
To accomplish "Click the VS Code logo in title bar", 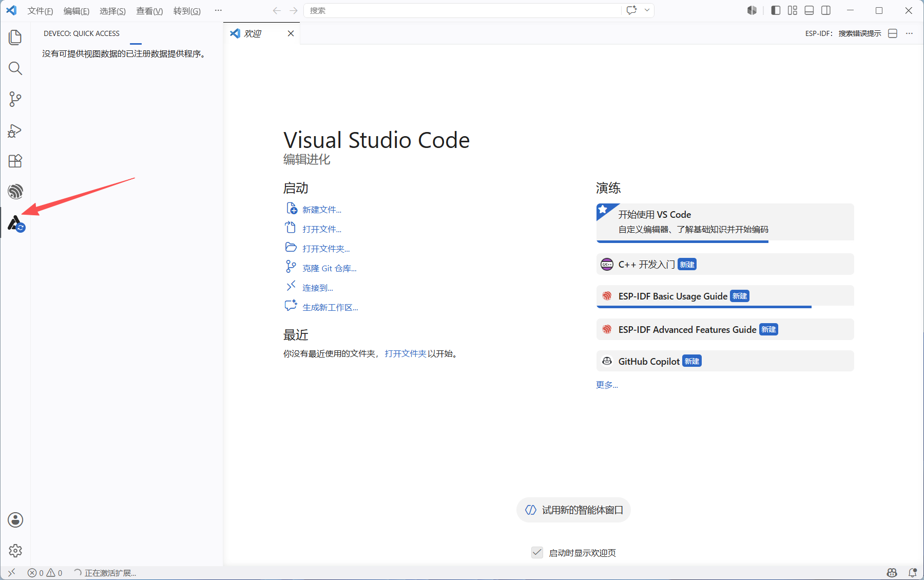I will coord(11,10).
